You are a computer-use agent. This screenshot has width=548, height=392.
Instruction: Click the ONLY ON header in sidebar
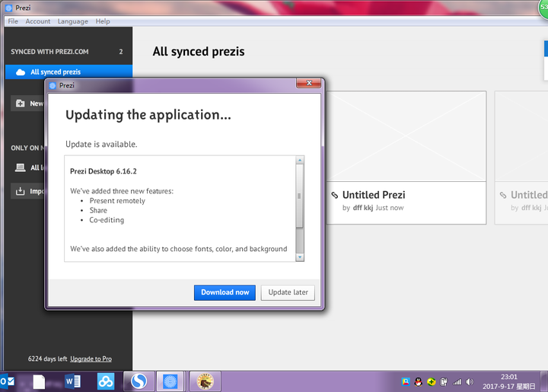click(27, 148)
